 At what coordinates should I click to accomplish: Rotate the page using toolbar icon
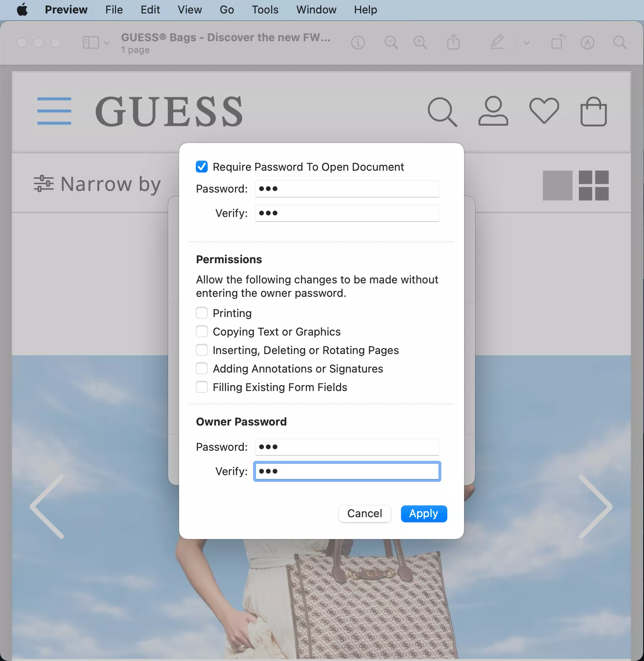tap(558, 42)
